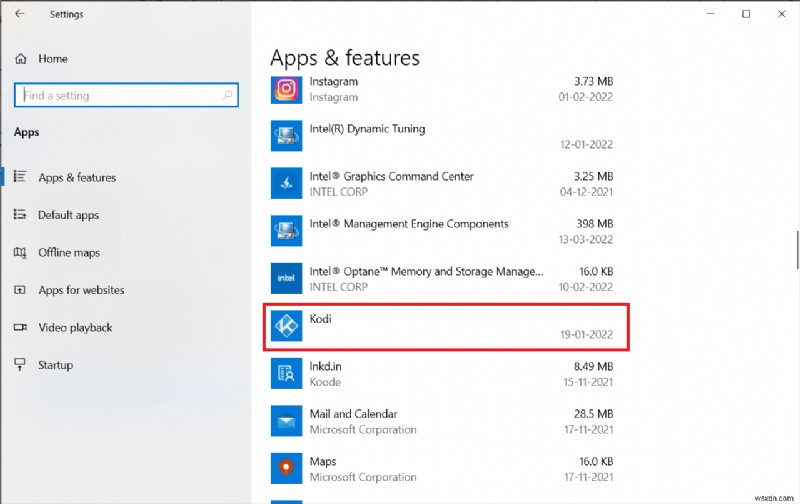Open the Video playback section
This screenshot has width=800, height=504.
point(75,328)
